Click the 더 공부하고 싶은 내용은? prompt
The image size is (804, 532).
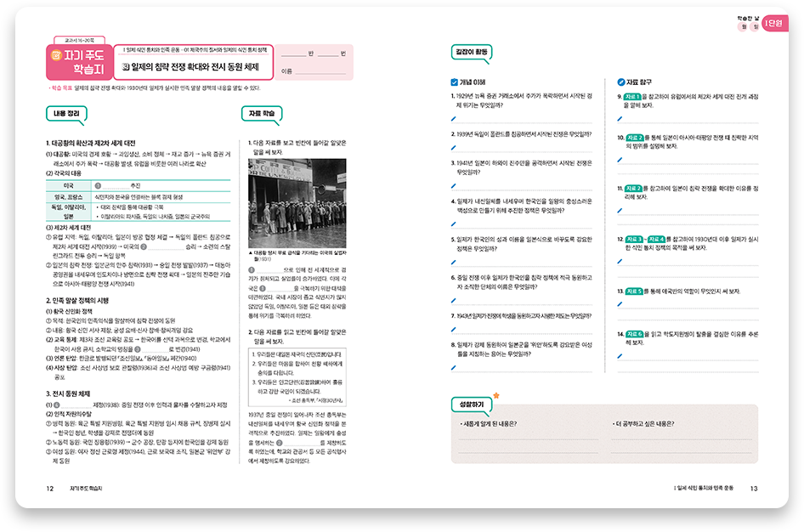click(644, 424)
